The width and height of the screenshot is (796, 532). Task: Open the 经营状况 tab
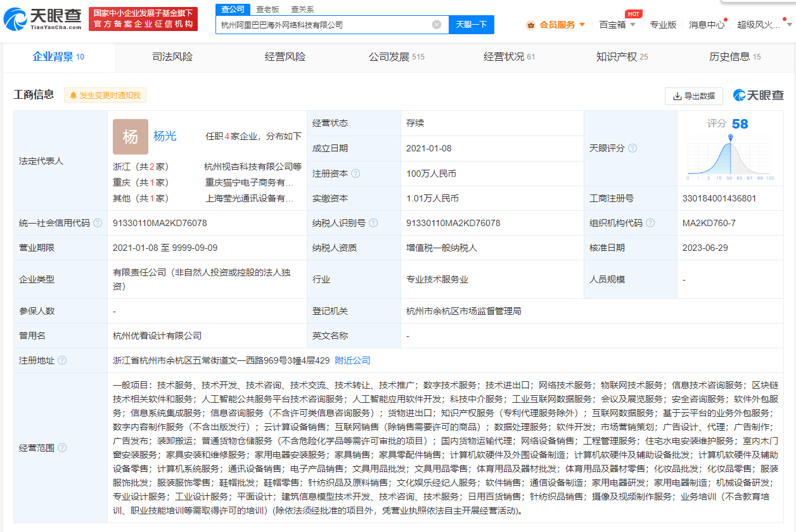pos(509,57)
